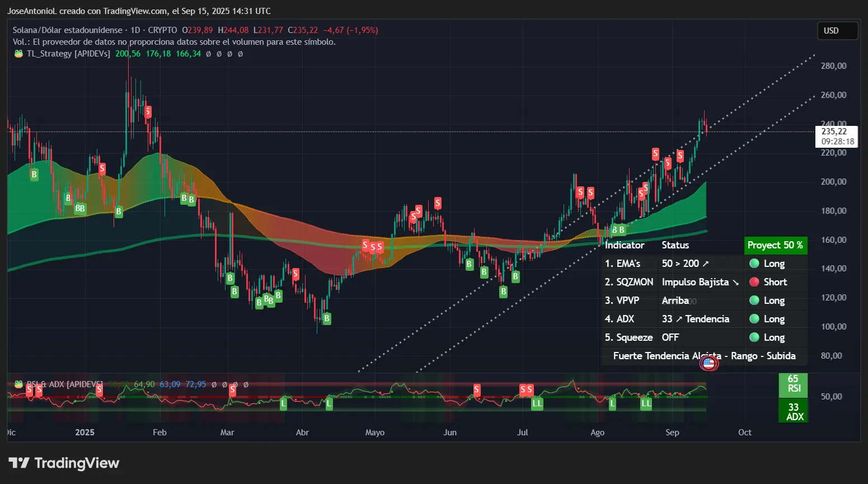Click the Indicator column header in the table
Viewport: 868px width, 484px height.
pos(625,245)
